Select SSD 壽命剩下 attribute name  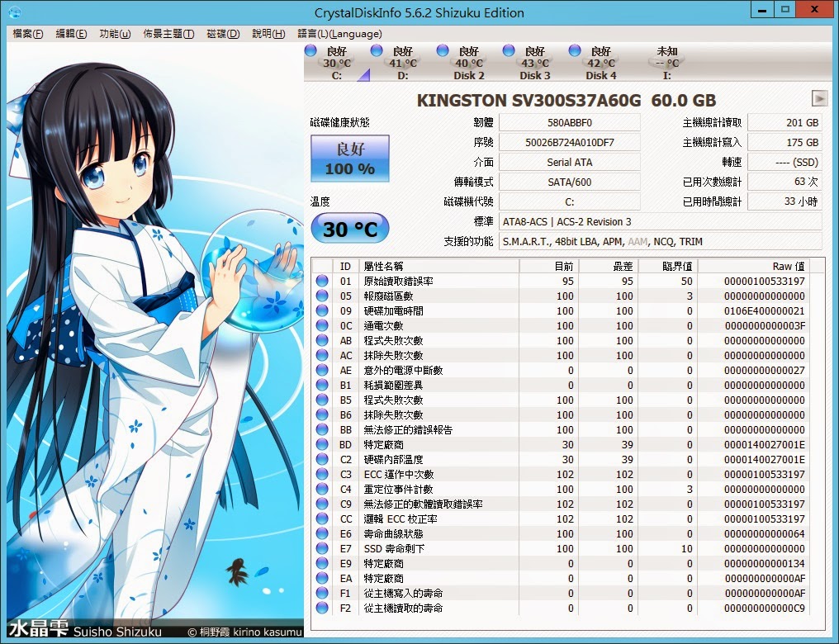(x=395, y=549)
